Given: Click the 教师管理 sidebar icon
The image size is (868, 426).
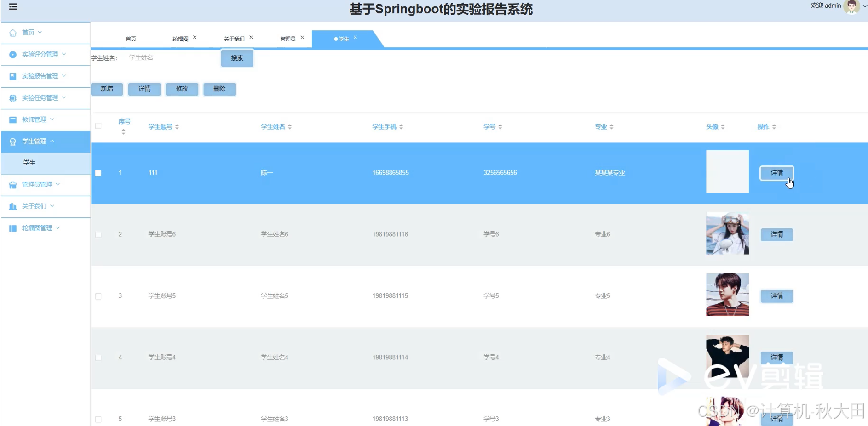Looking at the screenshot, I should point(12,119).
